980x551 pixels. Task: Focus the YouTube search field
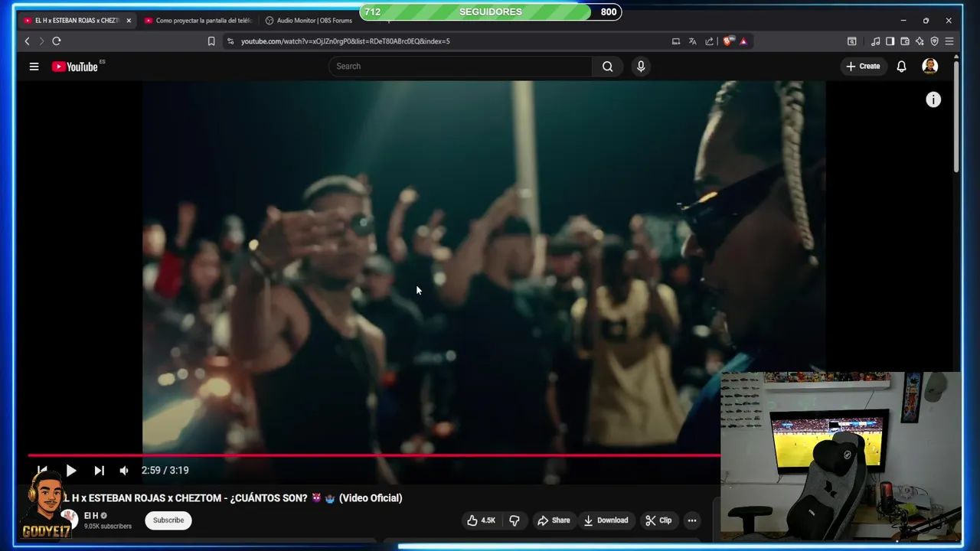pos(460,67)
